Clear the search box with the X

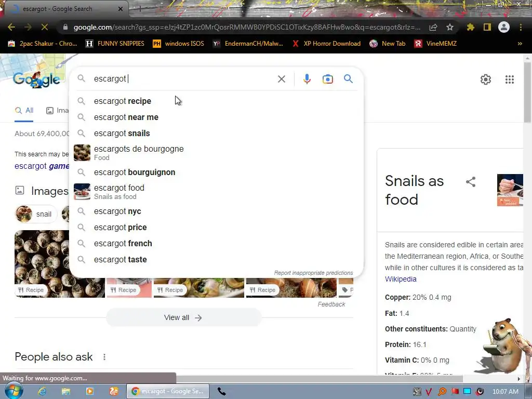point(281,79)
